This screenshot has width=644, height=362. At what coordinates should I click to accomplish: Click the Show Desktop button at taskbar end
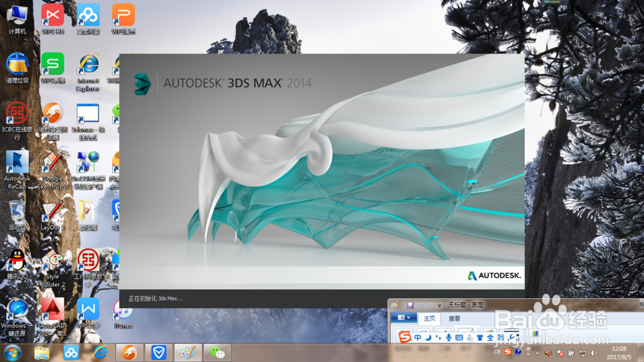pos(641,352)
